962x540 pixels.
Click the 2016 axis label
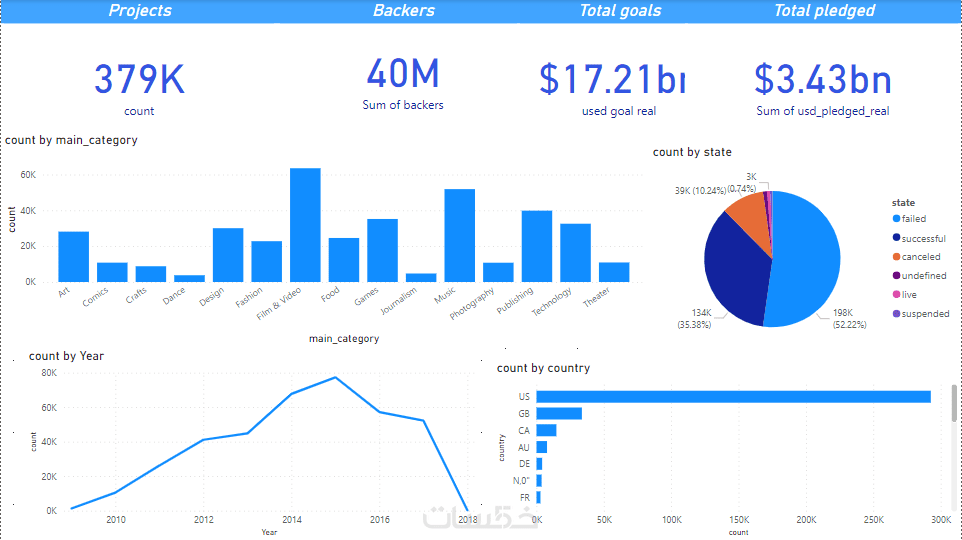click(380, 519)
